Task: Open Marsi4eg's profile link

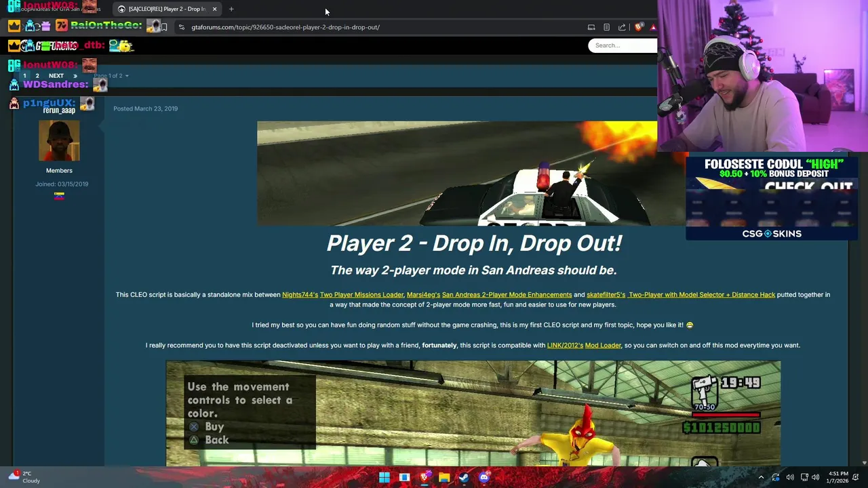Action: point(423,295)
